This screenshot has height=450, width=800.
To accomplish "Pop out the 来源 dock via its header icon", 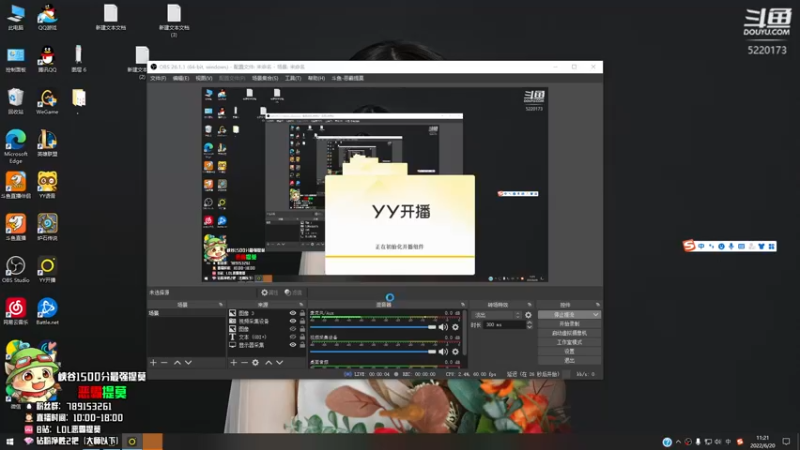I will coord(301,305).
